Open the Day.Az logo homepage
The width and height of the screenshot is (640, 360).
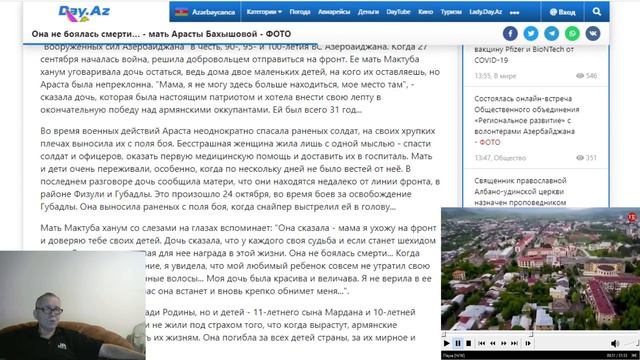(84, 13)
